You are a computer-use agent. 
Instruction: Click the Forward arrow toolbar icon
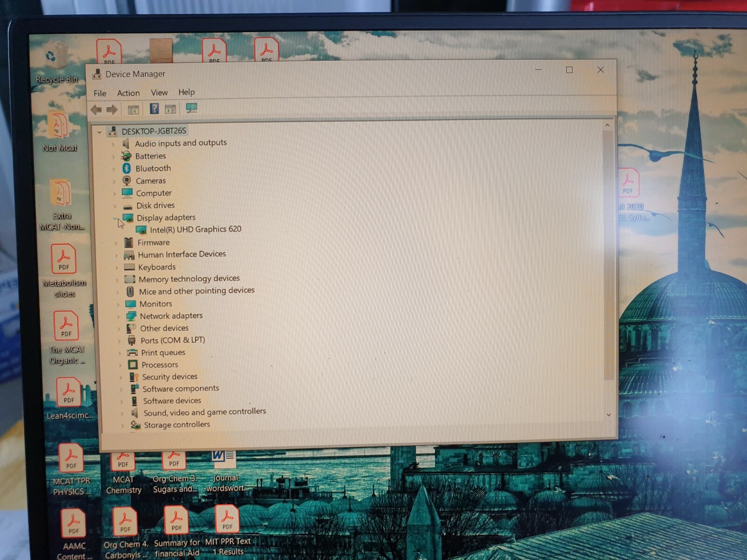click(x=112, y=110)
